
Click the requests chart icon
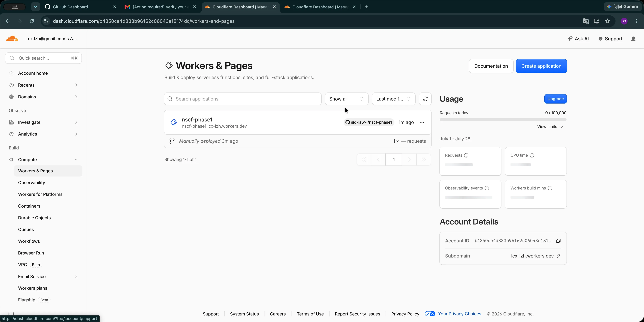[396, 141]
